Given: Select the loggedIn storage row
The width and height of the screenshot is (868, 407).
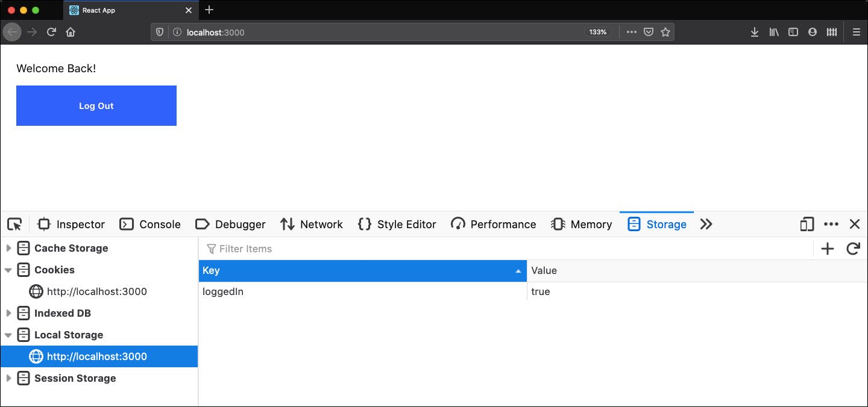Looking at the screenshot, I should coord(362,291).
